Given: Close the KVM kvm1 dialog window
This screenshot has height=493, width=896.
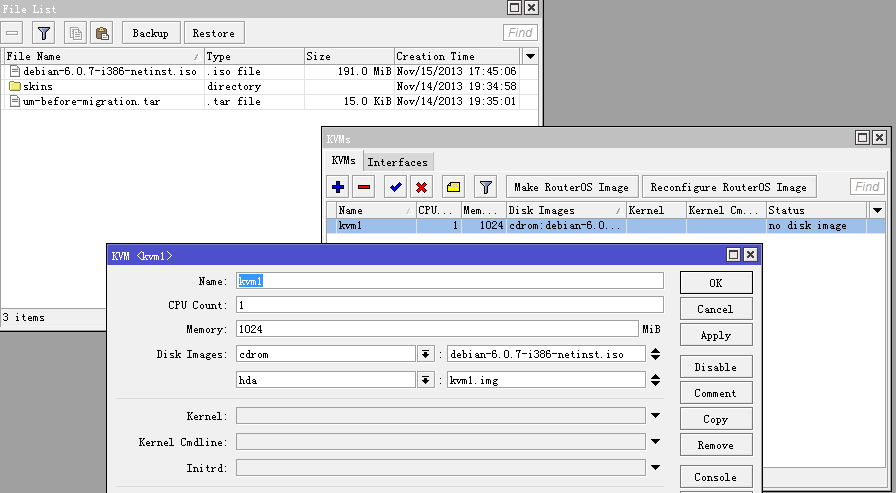Looking at the screenshot, I should (750, 255).
